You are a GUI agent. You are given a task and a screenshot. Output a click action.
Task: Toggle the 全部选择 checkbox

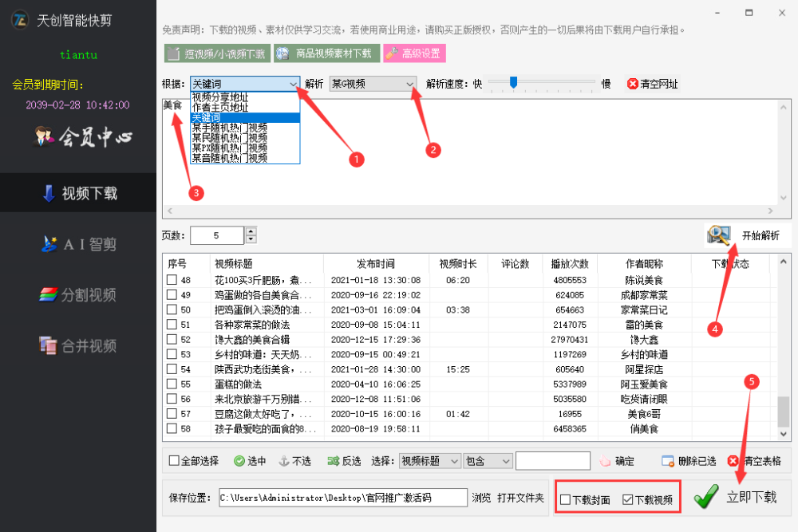[x=174, y=461]
